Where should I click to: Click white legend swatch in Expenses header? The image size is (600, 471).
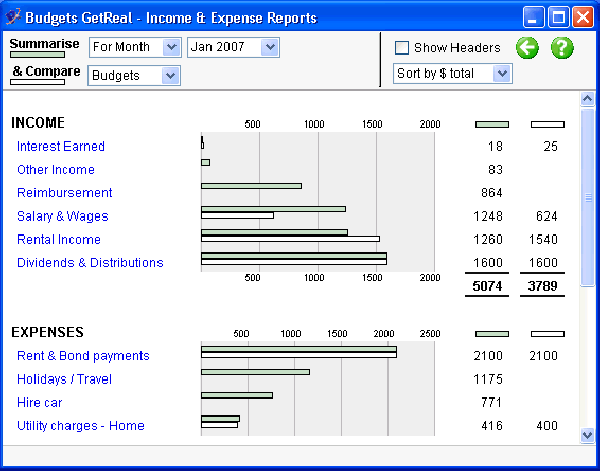click(x=547, y=334)
